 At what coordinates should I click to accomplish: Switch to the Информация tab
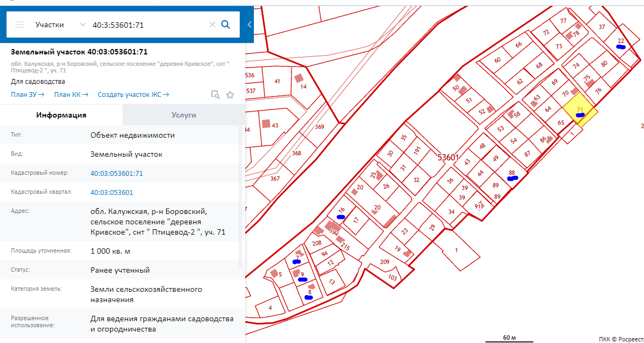(61, 115)
